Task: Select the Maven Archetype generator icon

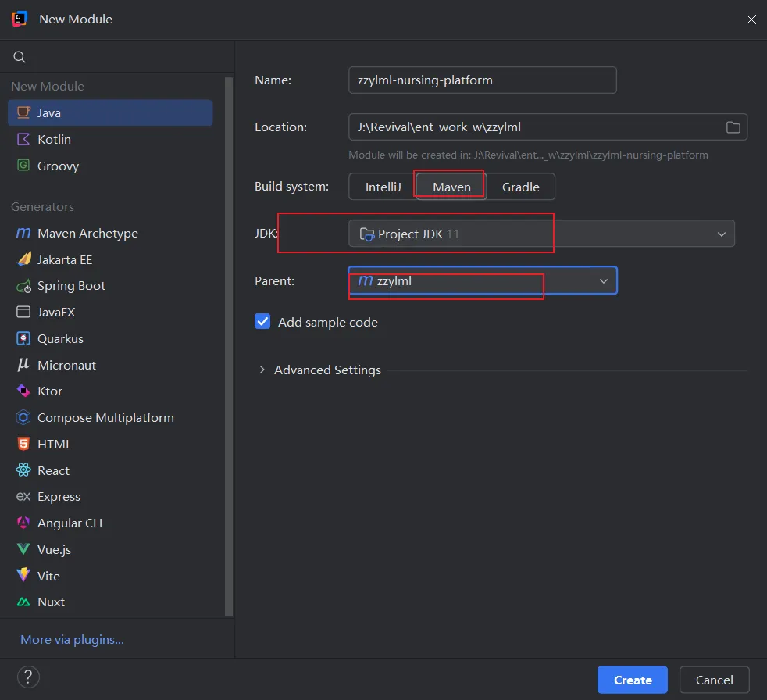Action: pos(23,233)
